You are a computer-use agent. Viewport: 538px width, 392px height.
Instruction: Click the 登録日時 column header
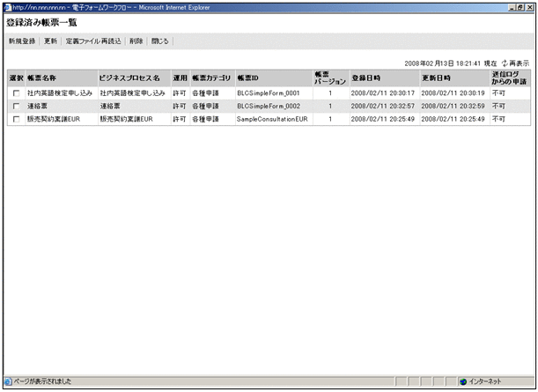(385, 78)
